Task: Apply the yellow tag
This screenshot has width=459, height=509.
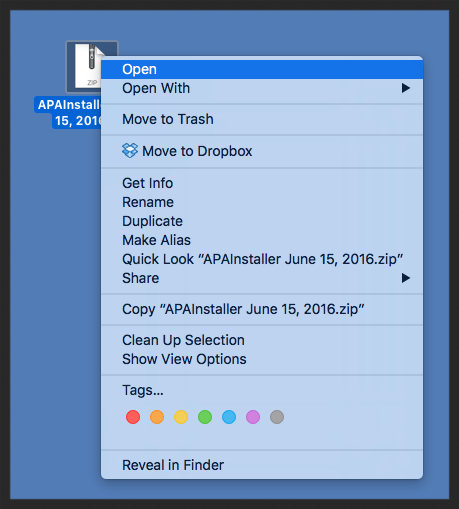Action: 181,417
